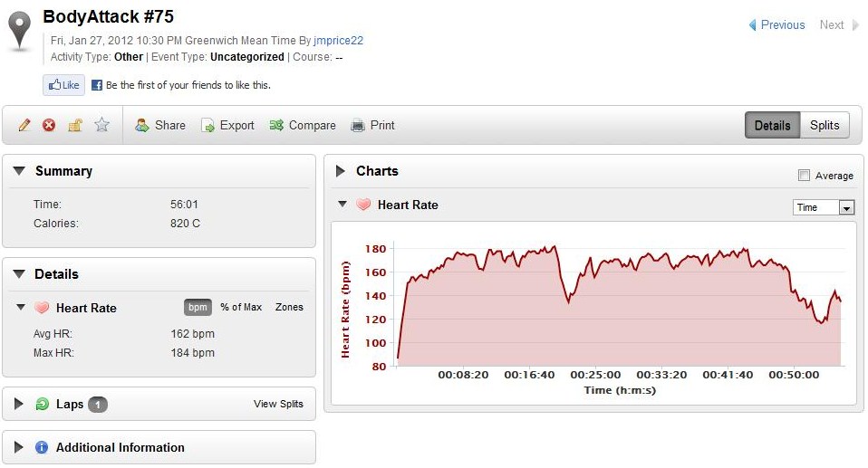Image resolution: width=868 pixels, height=468 pixels.
Task: Click the pencil edit icon
Action: [24, 126]
